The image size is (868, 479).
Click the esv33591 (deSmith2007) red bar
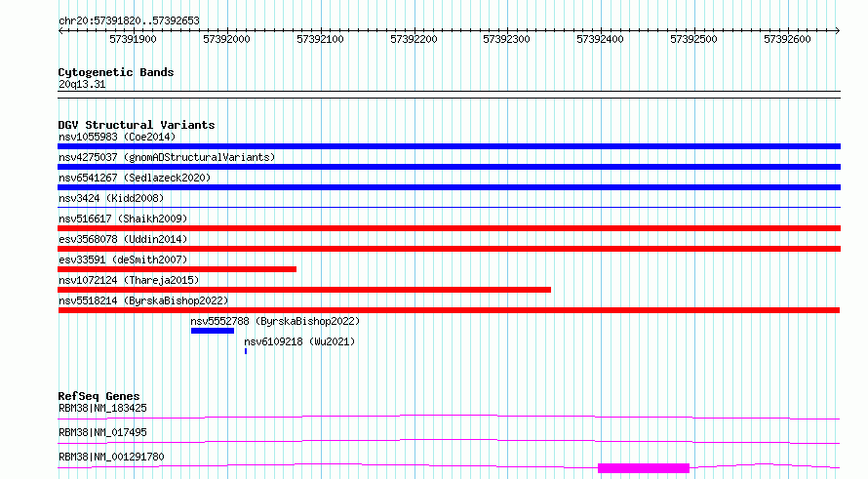pyautogui.click(x=178, y=269)
